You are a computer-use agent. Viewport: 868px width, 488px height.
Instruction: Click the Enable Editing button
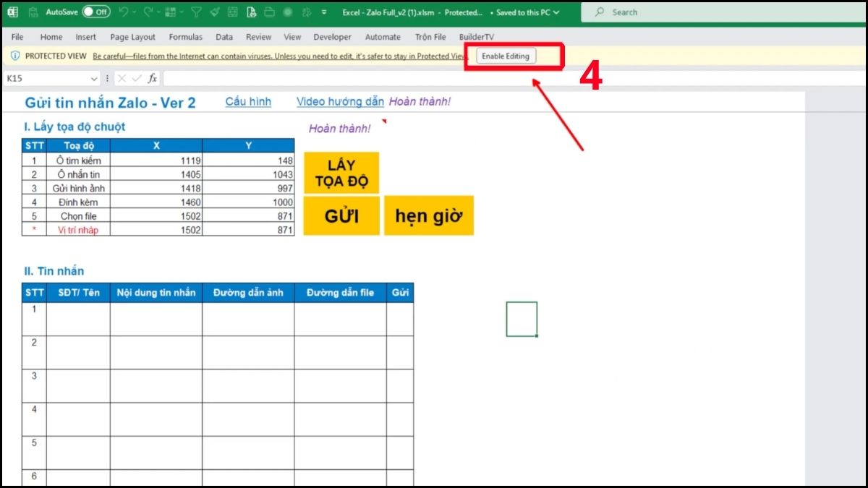[x=506, y=56]
